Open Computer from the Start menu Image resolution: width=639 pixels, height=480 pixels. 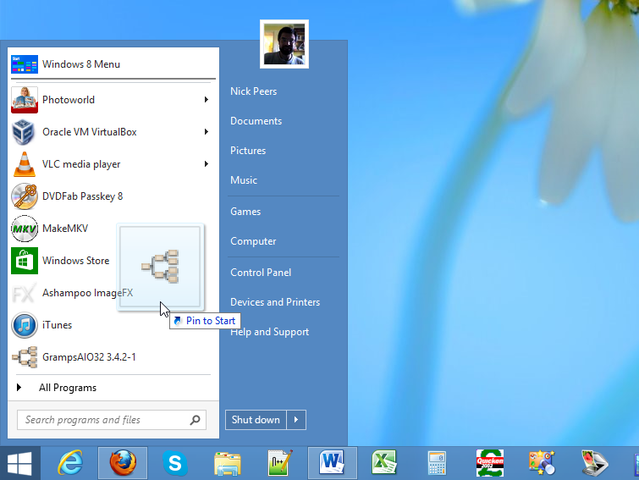click(x=253, y=241)
